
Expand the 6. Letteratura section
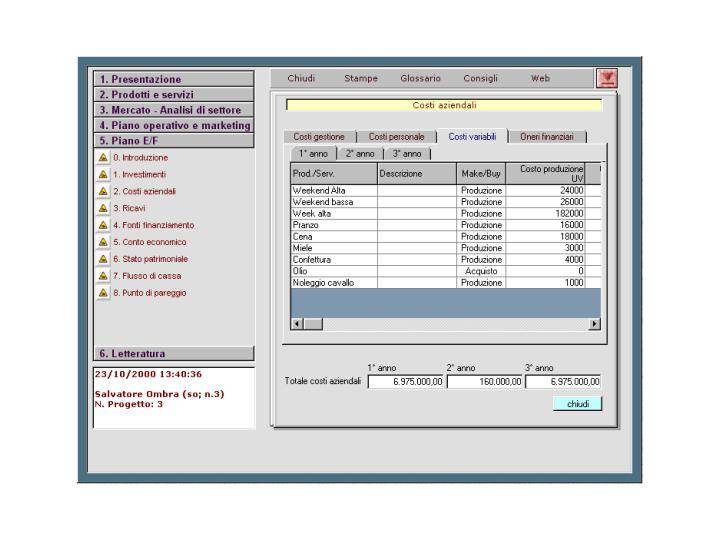pos(174,354)
